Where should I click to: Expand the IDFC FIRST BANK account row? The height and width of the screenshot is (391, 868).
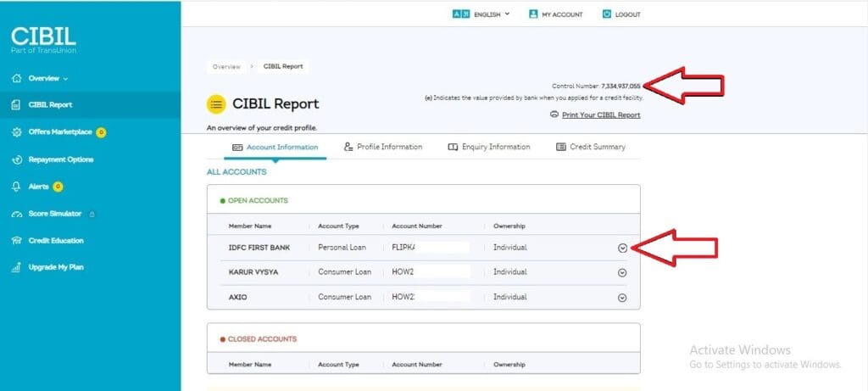click(623, 249)
